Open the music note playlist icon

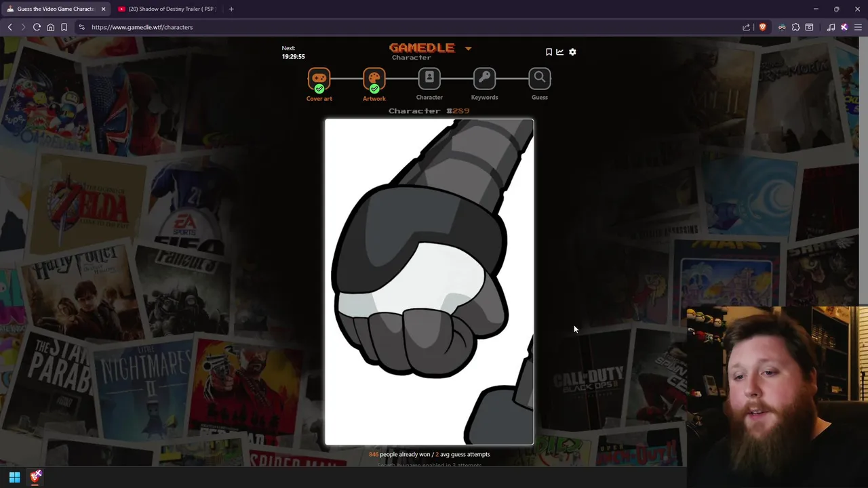pyautogui.click(x=831, y=27)
